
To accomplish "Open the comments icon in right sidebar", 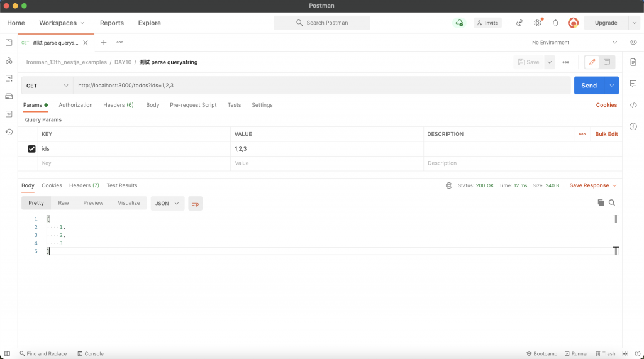I will [633, 84].
